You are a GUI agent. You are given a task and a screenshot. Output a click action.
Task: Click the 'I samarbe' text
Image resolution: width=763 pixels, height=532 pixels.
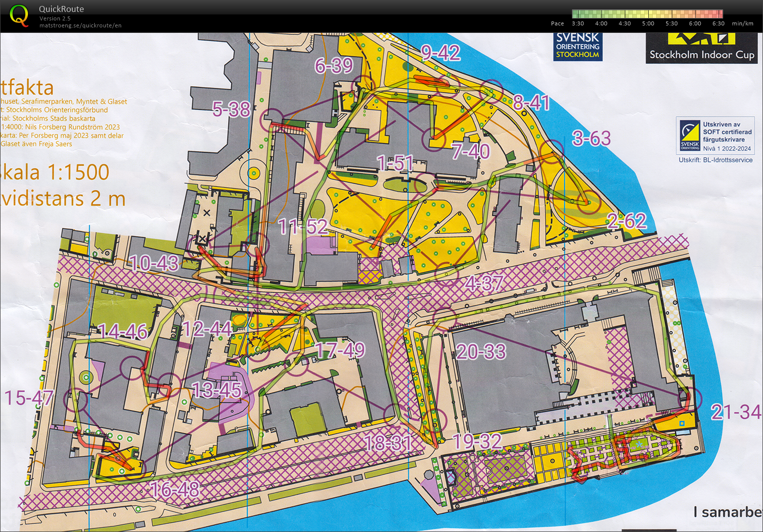[x=728, y=512]
